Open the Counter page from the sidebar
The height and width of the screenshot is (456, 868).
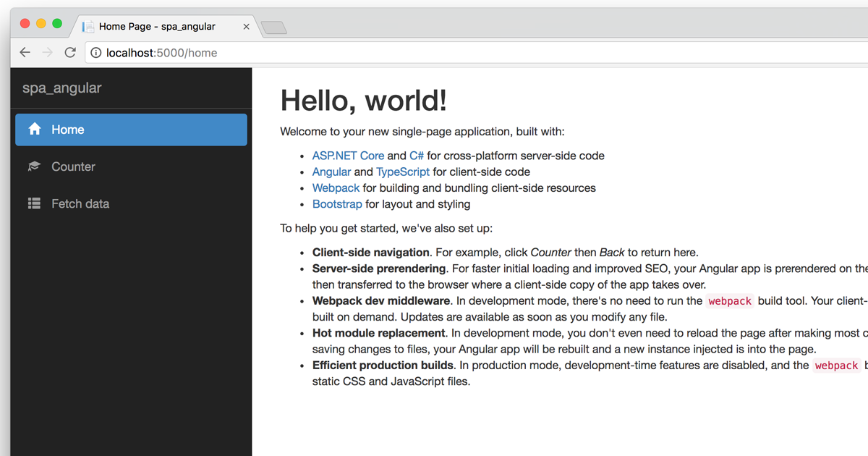pos(73,166)
